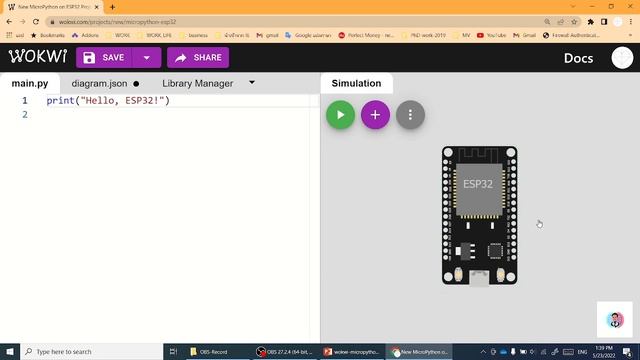Click the presenter avatar thumbnail at bottom right
The width and height of the screenshot is (640, 360).
(x=615, y=320)
